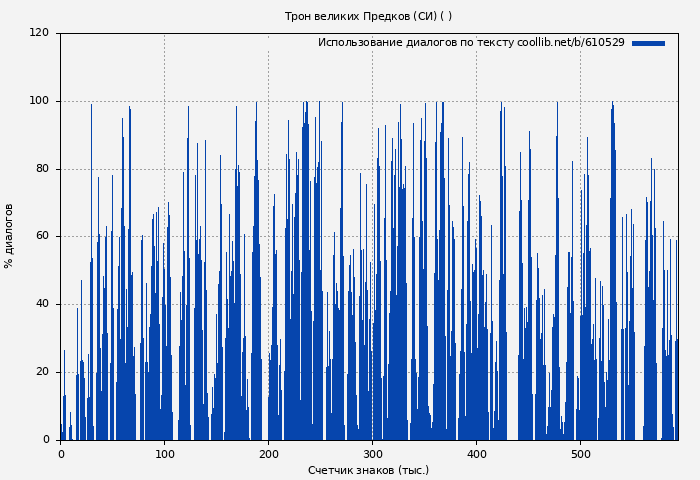Select the 20 tick label on y-axis
The width and height of the screenshot is (700, 480).
[42, 372]
